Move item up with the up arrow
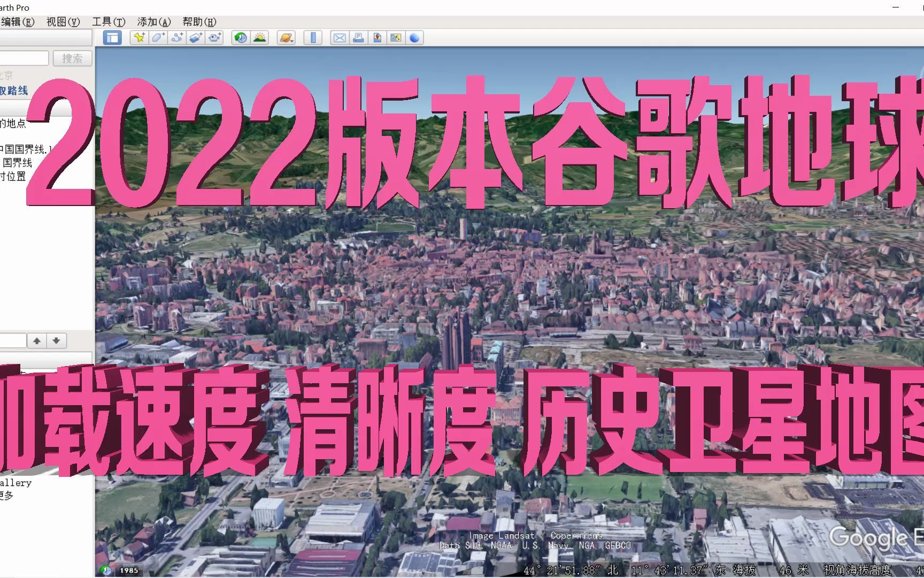 [37, 340]
